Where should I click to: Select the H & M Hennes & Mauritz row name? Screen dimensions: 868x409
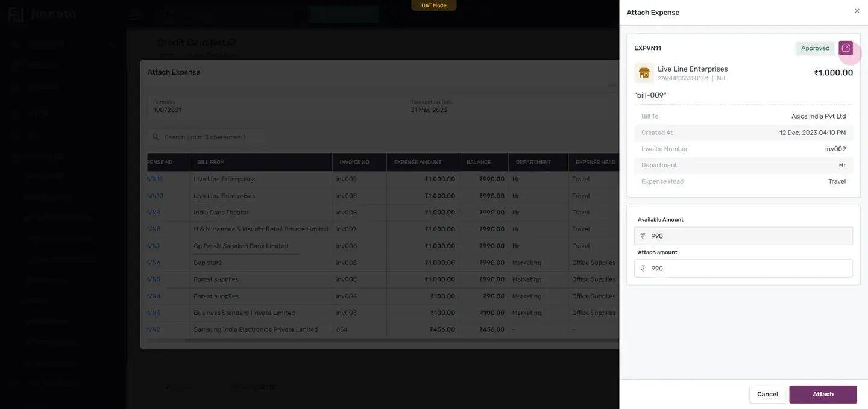[261, 229]
